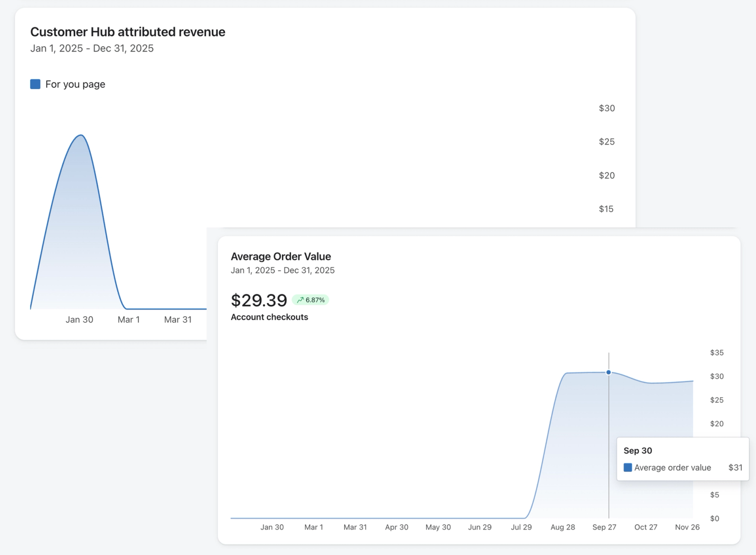Click the Nov 26 label on the order value chart
This screenshot has height=555, width=756.
point(687,527)
